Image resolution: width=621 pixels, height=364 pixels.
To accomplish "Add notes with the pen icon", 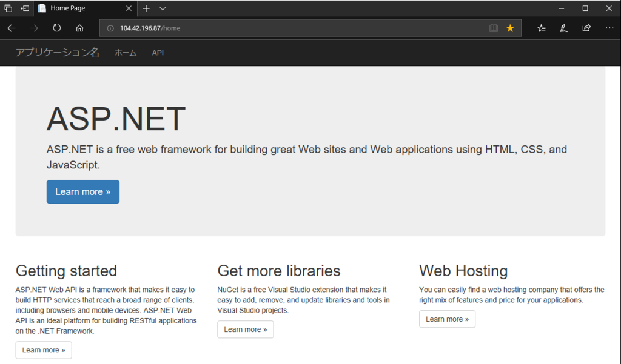I will [564, 28].
